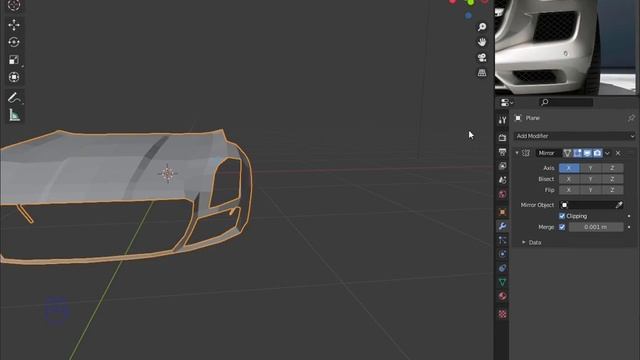Remove the Mirror modifier with X
This screenshot has height=360, width=640.
[x=618, y=153]
